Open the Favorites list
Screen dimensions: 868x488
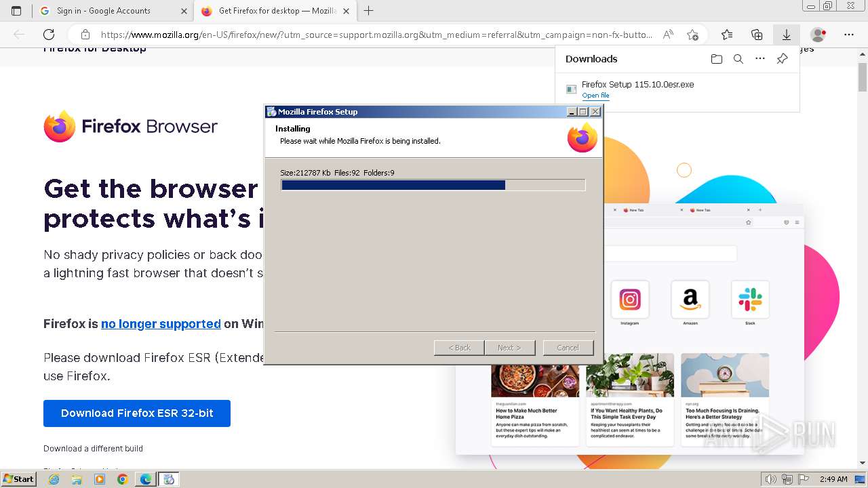pyautogui.click(x=727, y=35)
